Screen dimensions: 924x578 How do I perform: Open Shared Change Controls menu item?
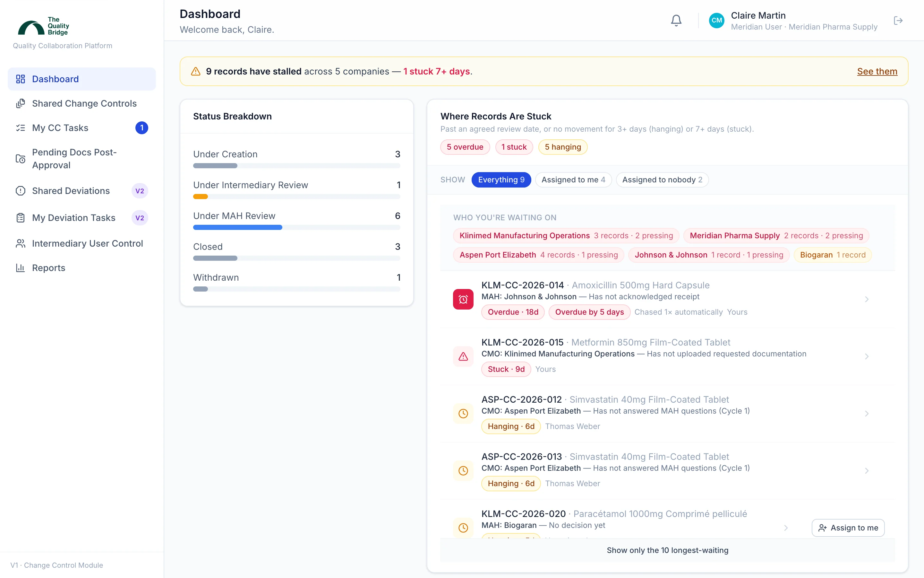pyautogui.click(x=82, y=104)
